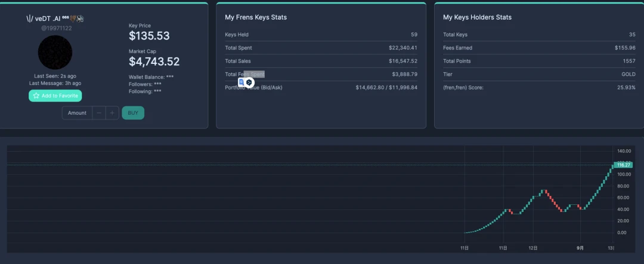Open the round black profile avatar
644x264 pixels.
55,52
